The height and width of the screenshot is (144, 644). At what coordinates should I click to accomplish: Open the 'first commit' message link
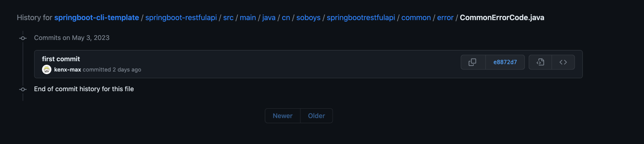tap(61, 59)
